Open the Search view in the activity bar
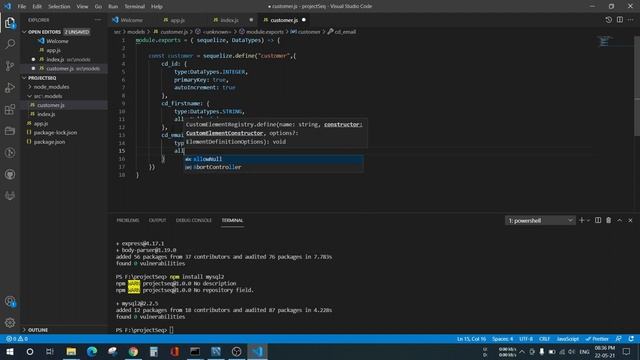Screen dimensions: 640x360 [10, 44]
